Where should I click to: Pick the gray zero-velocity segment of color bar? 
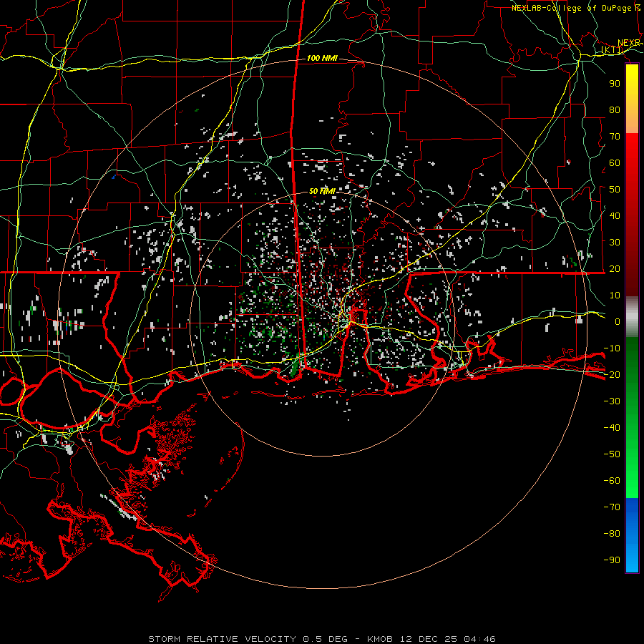632,317
